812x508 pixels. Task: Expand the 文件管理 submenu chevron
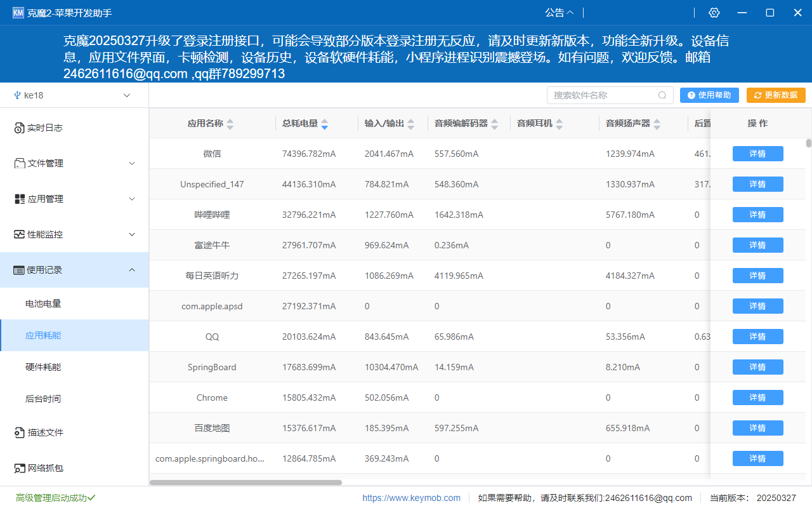pos(132,163)
